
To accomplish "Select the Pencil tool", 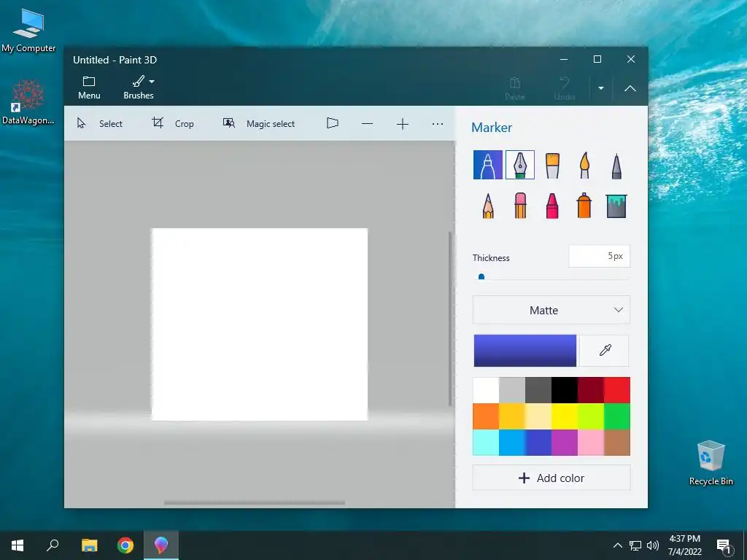I will point(488,206).
